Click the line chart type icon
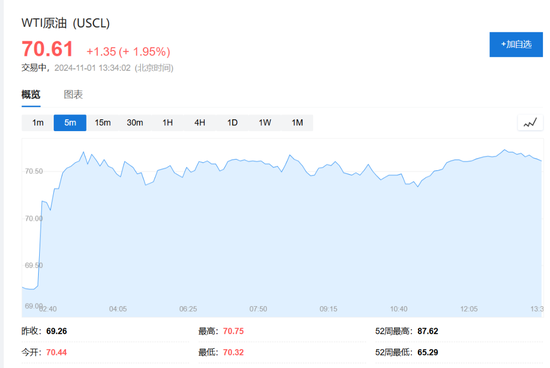Screen dimensions: 550x368 (x=530, y=123)
